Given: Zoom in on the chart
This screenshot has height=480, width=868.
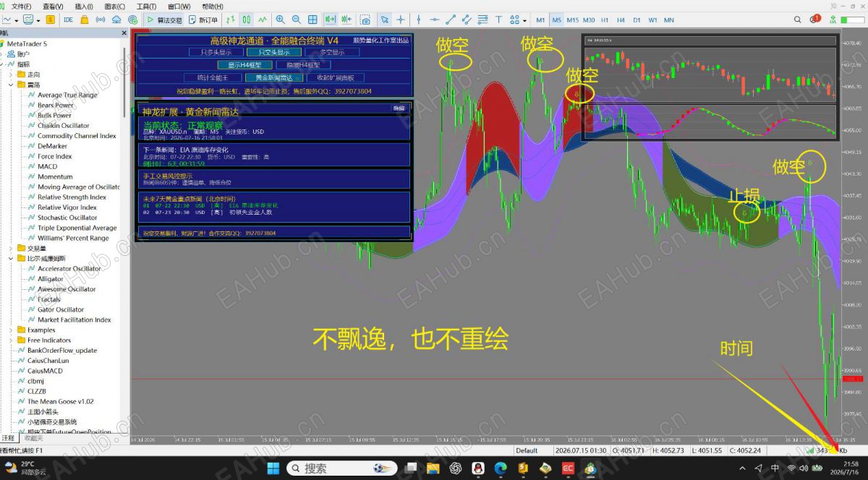Looking at the screenshot, I should click(x=281, y=20).
